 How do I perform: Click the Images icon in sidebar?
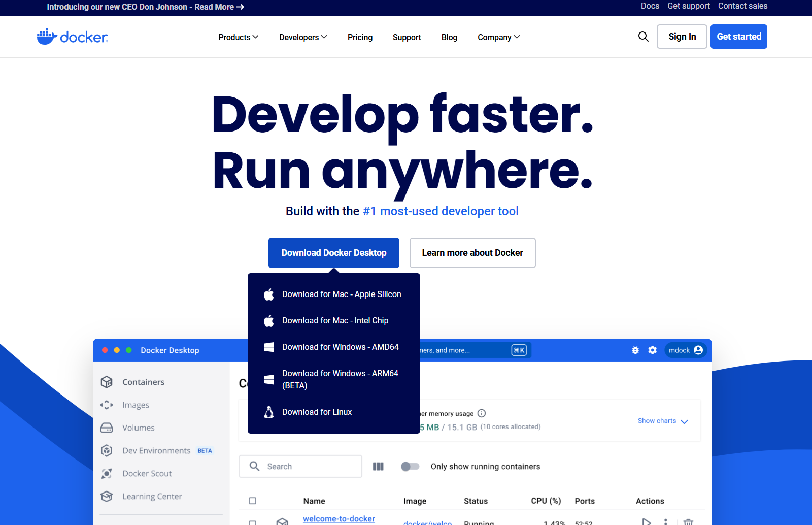[x=107, y=405]
